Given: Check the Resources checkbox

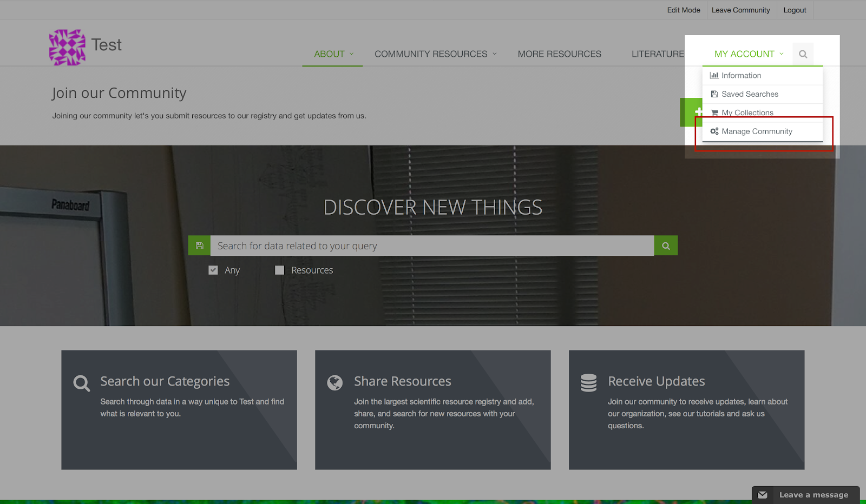Looking at the screenshot, I should (279, 270).
